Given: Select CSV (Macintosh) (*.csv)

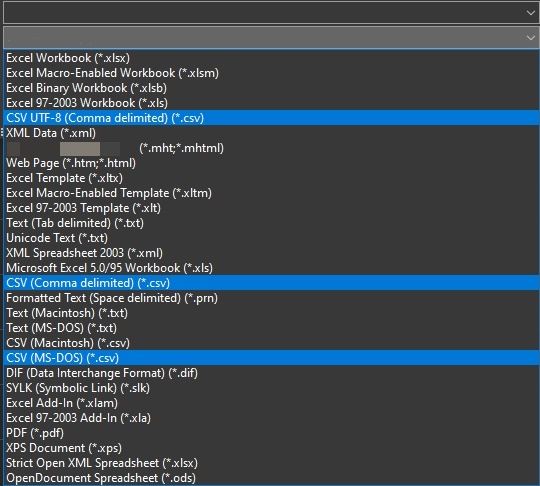Looking at the screenshot, I should click(x=271, y=343).
